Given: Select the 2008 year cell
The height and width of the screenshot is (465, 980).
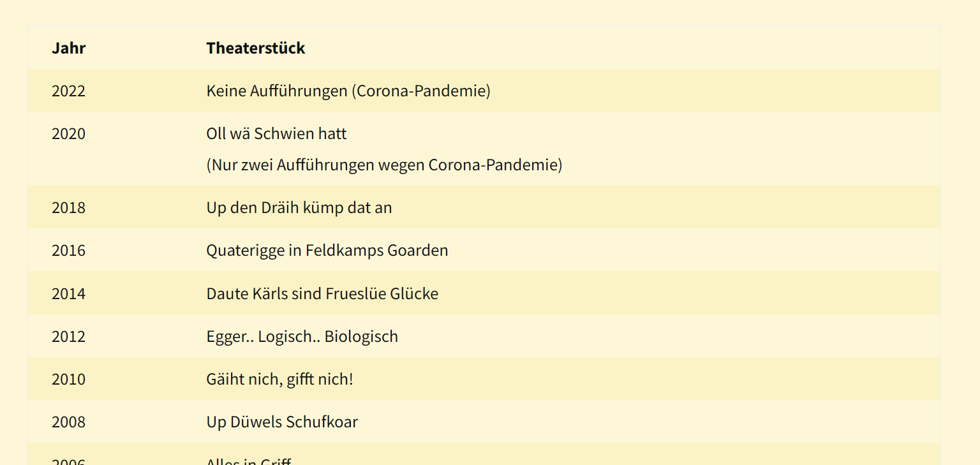Looking at the screenshot, I should pos(68,422).
